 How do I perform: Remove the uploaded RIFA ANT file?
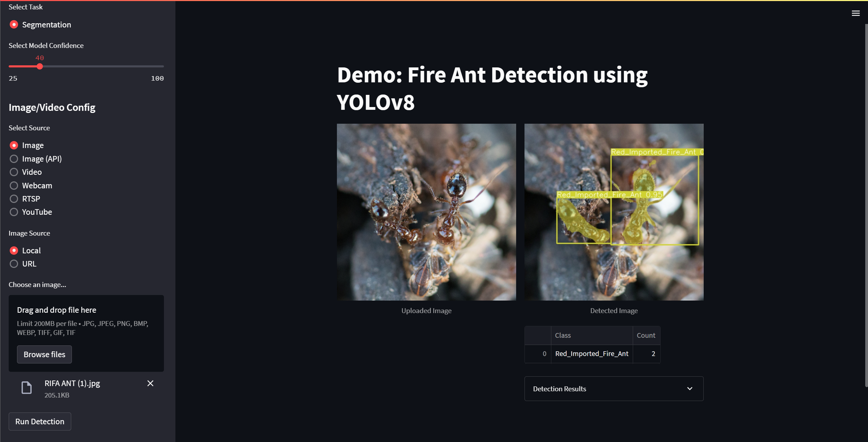pos(150,383)
